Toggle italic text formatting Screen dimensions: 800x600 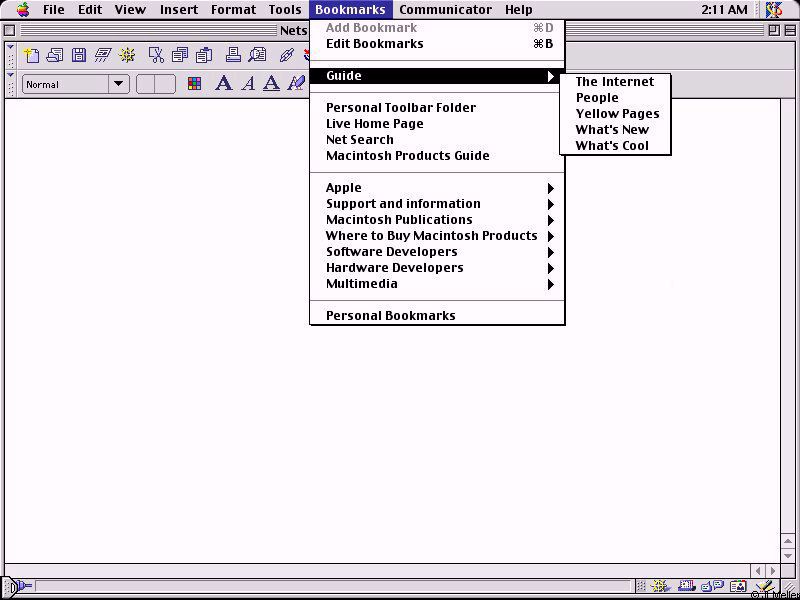click(248, 84)
